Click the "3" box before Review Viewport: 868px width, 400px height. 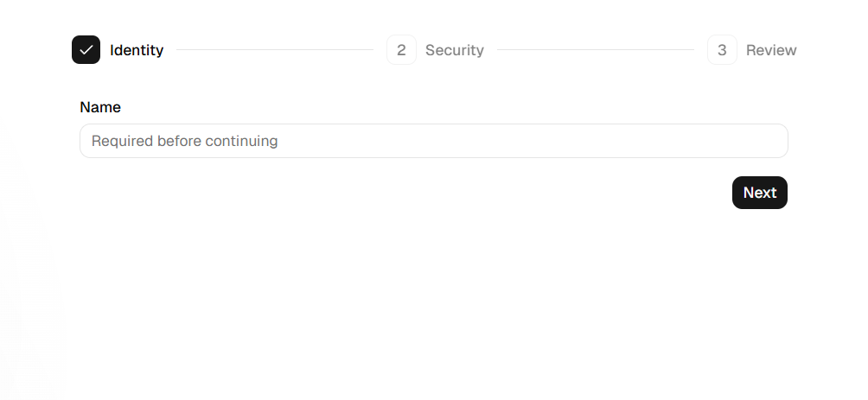[x=722, y=50]
